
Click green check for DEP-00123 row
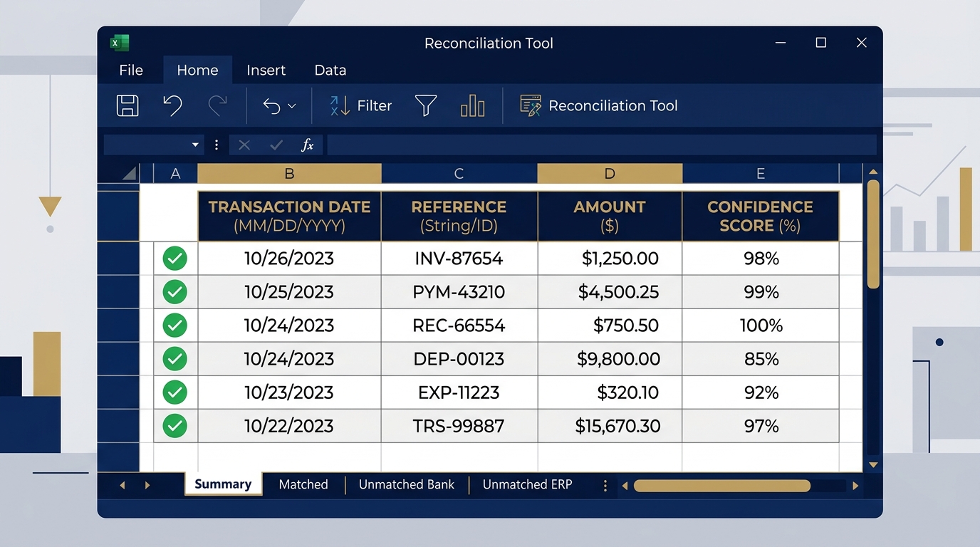[175, 359]
